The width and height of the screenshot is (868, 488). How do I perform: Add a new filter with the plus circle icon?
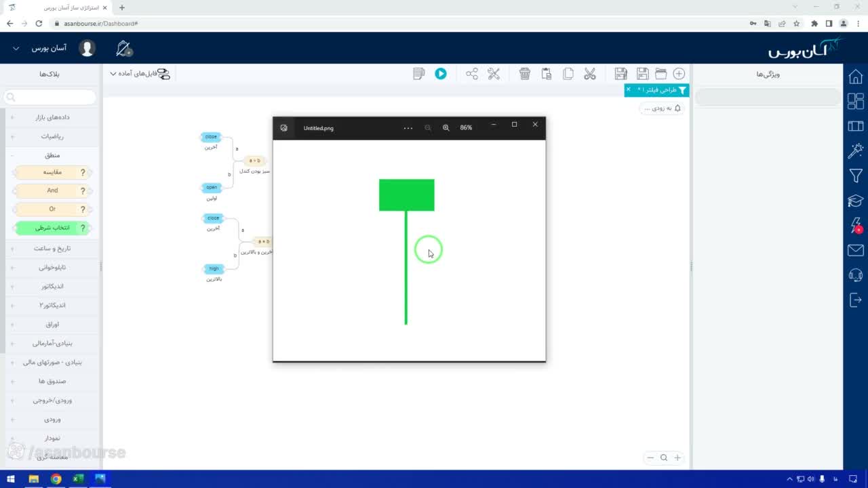click(679, 73)
